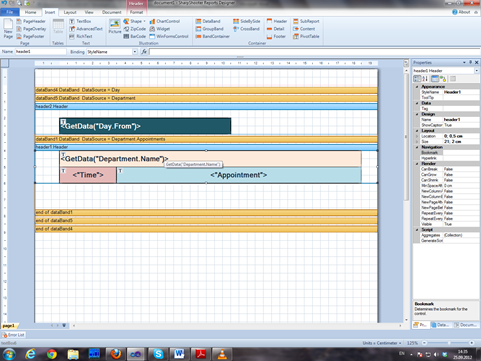The height and width of the screenshot is (361, 481).
Task: Switch to the Home ribbon tab
Action: 30,12
